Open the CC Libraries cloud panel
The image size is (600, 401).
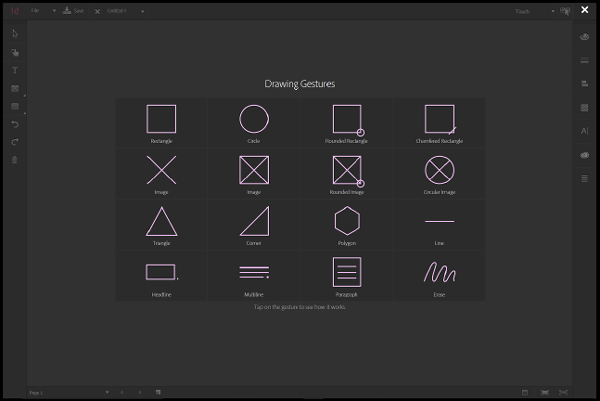(x=584, y=37)
